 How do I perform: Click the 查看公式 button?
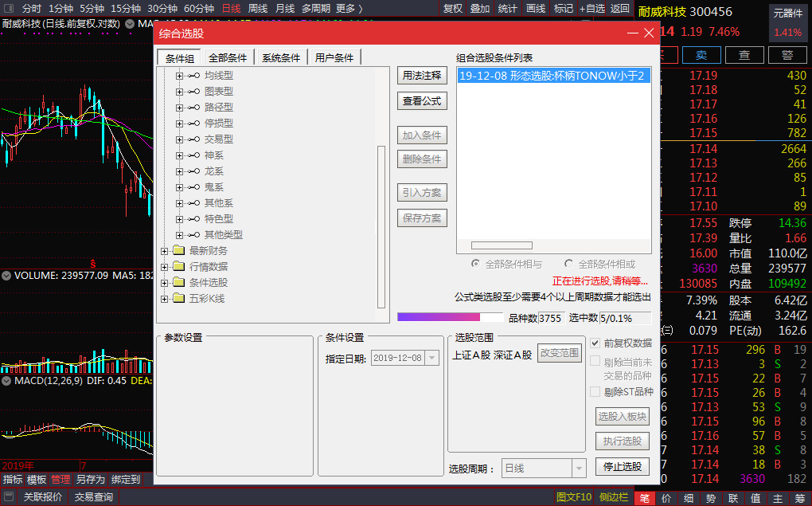[x=422, y=101]
